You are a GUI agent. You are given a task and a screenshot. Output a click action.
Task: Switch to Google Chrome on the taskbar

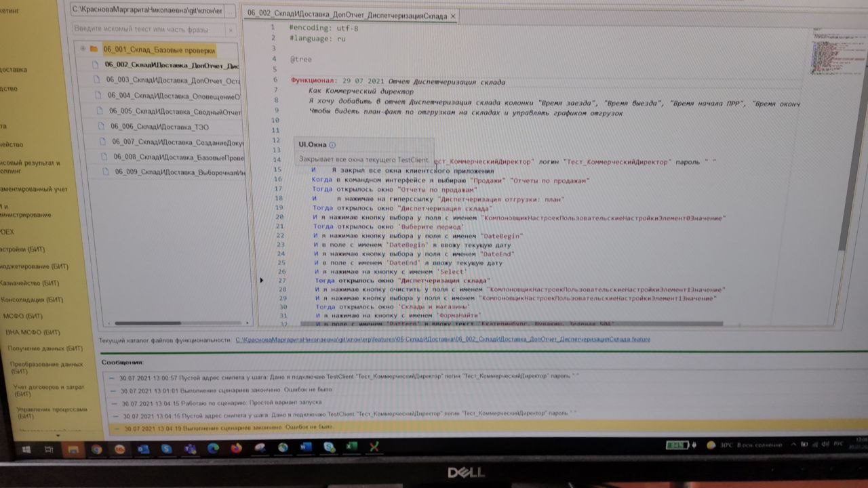click(96, 449)
